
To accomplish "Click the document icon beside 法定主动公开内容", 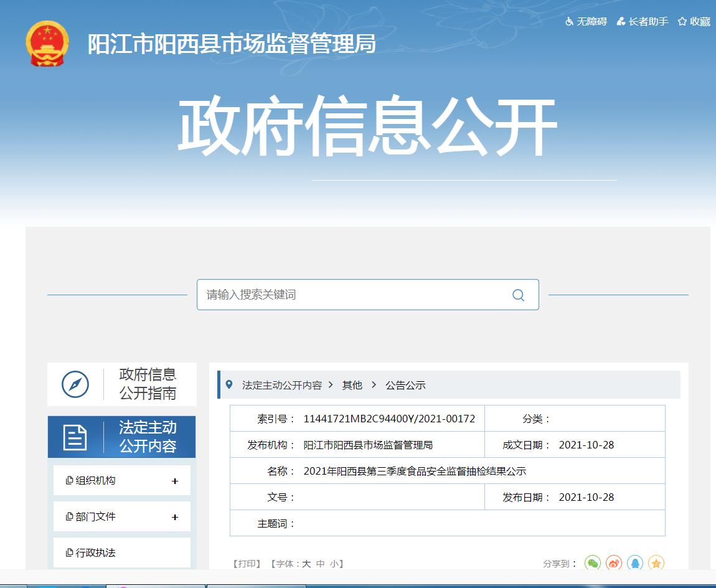I will (x=75, y=437).
